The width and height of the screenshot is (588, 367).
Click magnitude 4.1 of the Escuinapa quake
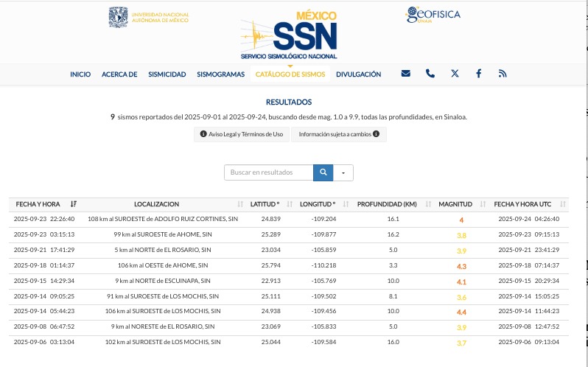(461, 282)
